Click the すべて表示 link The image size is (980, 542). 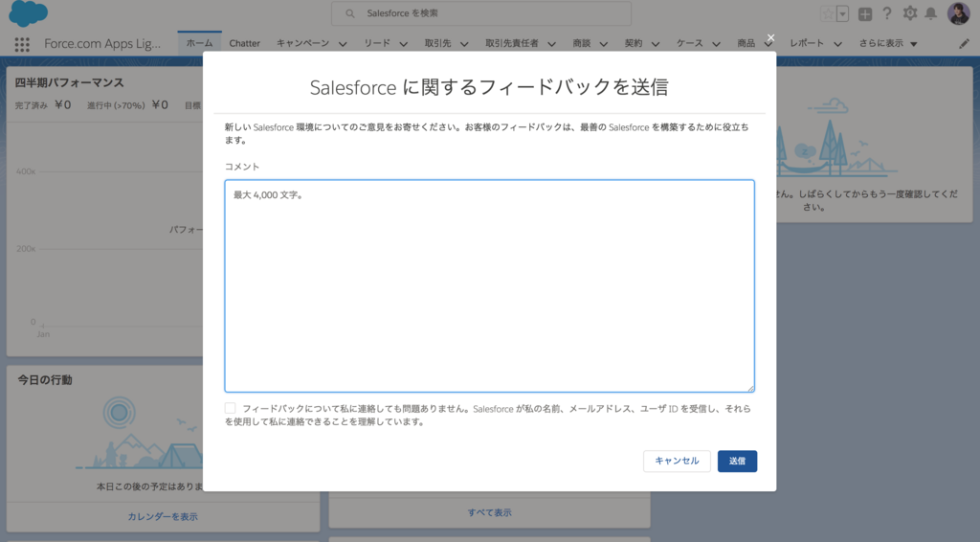(x=489, y=512)
